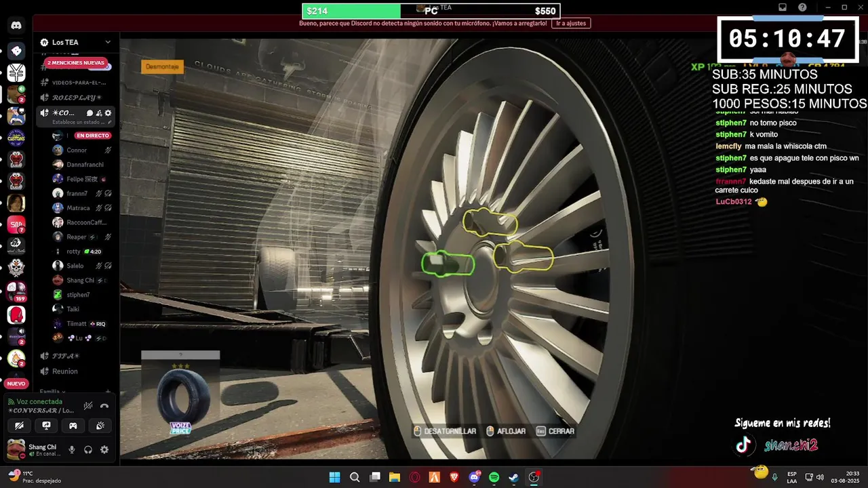Select user frannn7 in voice list
The height and width of the screenshot is (488, 868).
(81, 193)
